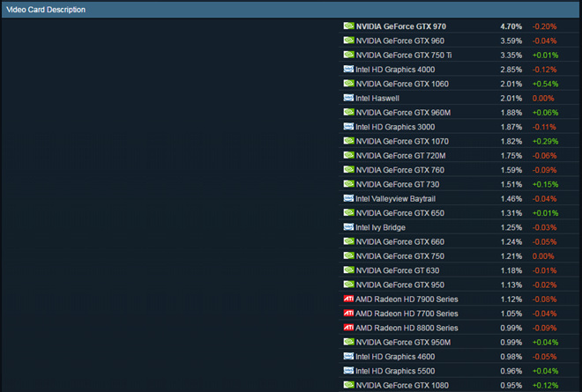582x392 pixels.
Task: Click the Intel icon beside Valleyview Baytrail
Action: [348, 198]
